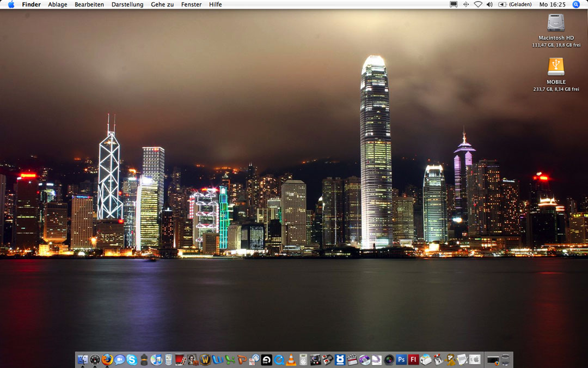Click the display monitor menu bar icon
Viewport: 588px width, 368px height.
pyautogui.click(x=454, y=4)
